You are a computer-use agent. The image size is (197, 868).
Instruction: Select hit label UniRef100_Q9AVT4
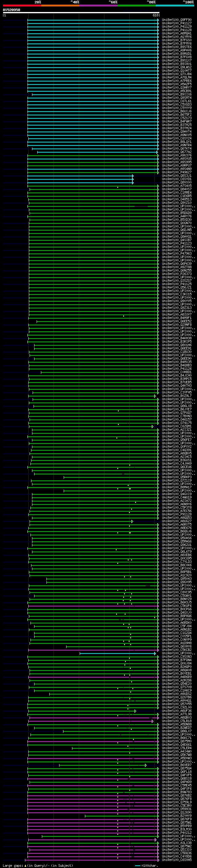pos(177,132)
